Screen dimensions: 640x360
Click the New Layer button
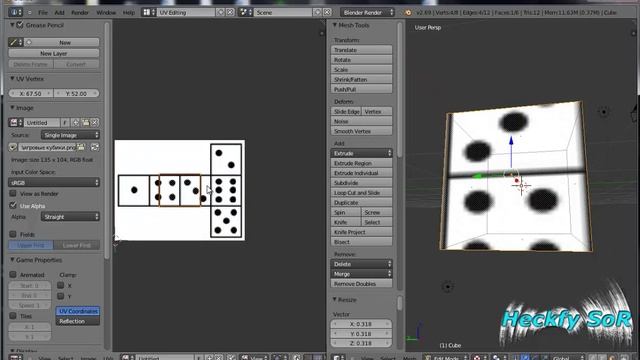tap(53, 53)
